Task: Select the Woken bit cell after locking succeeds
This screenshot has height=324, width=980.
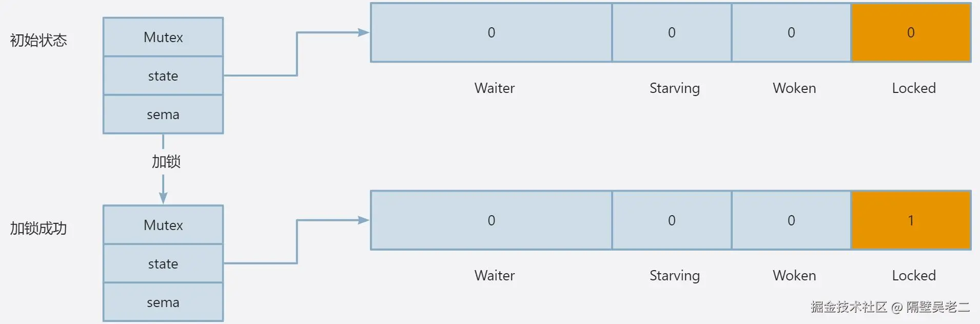Action: tap(791, 221)
